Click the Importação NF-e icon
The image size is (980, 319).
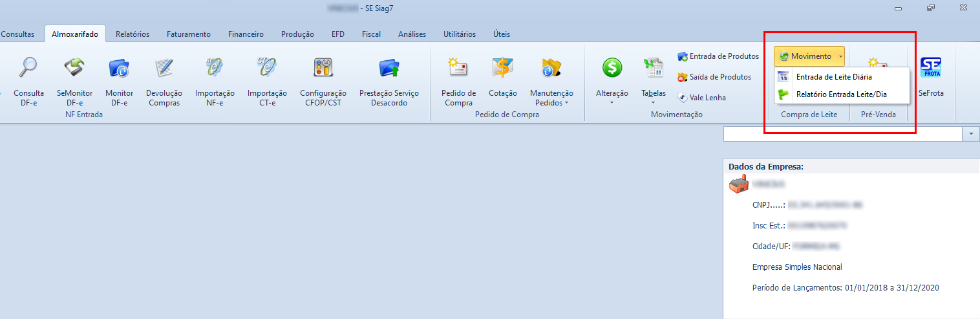(x=215, y=77)
